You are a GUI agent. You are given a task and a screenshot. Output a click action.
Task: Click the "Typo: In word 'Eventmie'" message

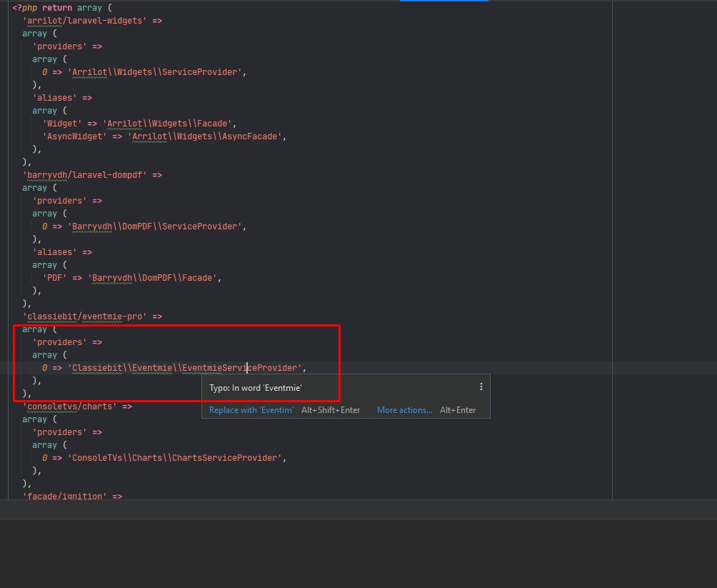pyautogui.click(x=255, y=388)
